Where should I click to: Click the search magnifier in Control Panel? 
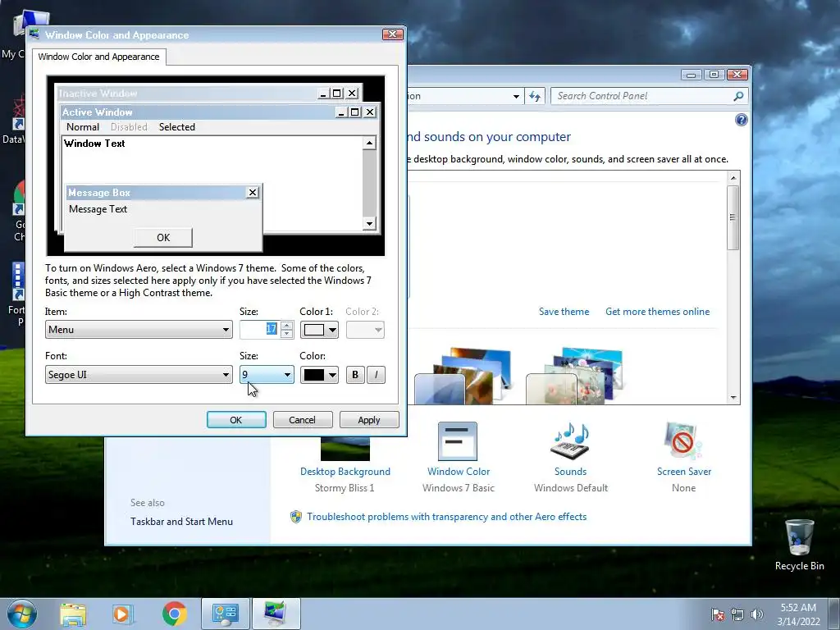tap(738, 96)
